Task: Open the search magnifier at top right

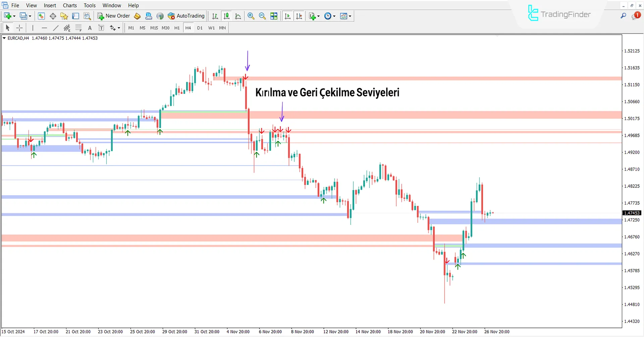Action: (623, 16)
